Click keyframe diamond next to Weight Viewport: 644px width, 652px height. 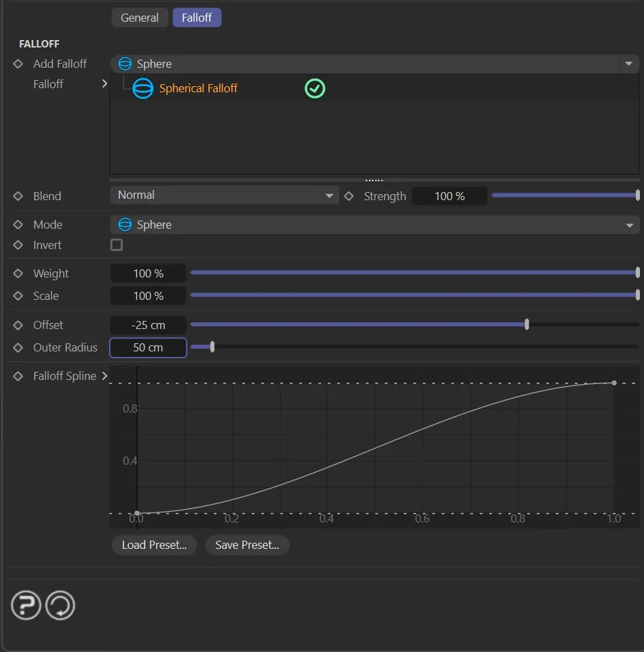tap(18, 273)
